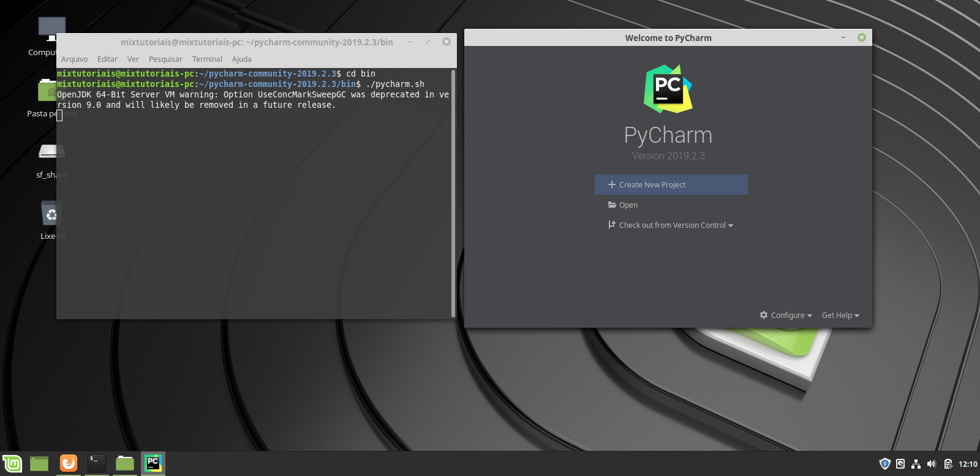Click the Welcome to PyCharm title bar
Screen dimensions: 980x476
click(668, 37)
